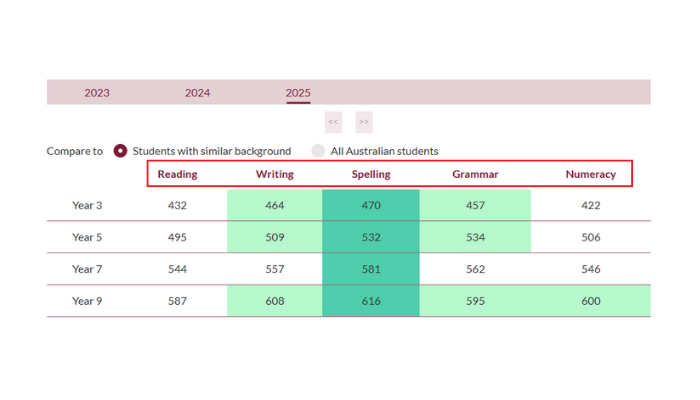Select the Year 3 row label
This screenshot has height=400, width=700.
(87, 205)
